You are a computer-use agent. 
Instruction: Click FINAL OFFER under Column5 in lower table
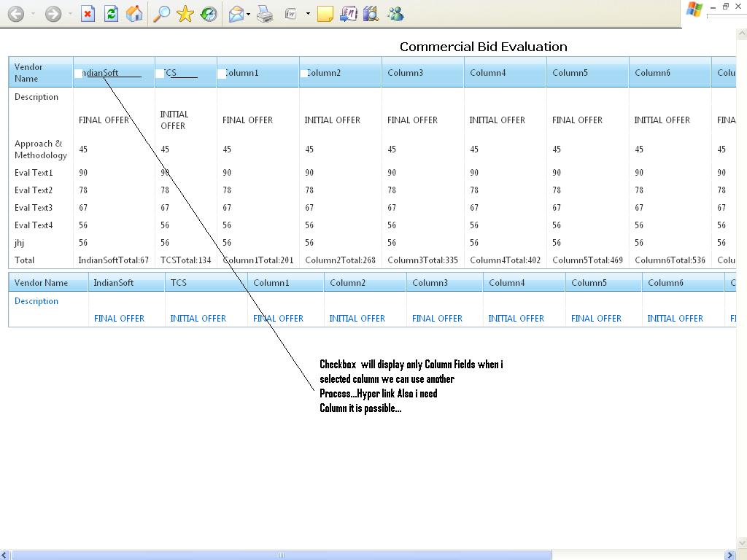click(597, 319)
